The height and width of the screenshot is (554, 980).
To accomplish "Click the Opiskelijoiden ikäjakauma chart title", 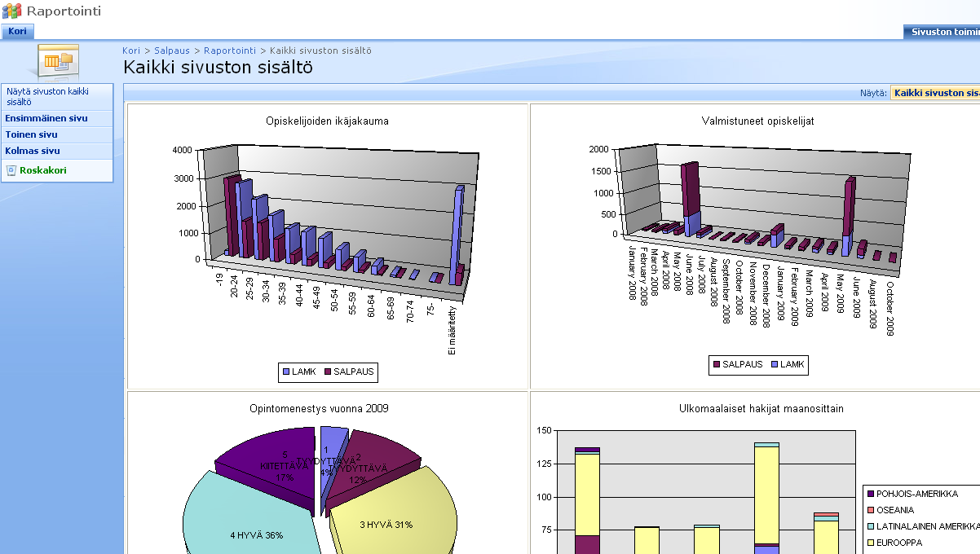I will click(x=327, y=121).
